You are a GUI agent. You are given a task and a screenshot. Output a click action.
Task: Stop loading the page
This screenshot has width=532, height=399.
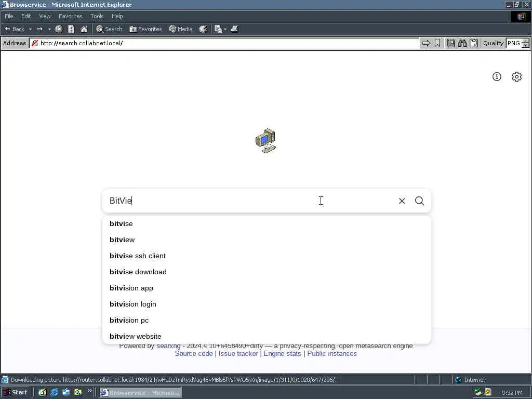click(x=59, y=29)
